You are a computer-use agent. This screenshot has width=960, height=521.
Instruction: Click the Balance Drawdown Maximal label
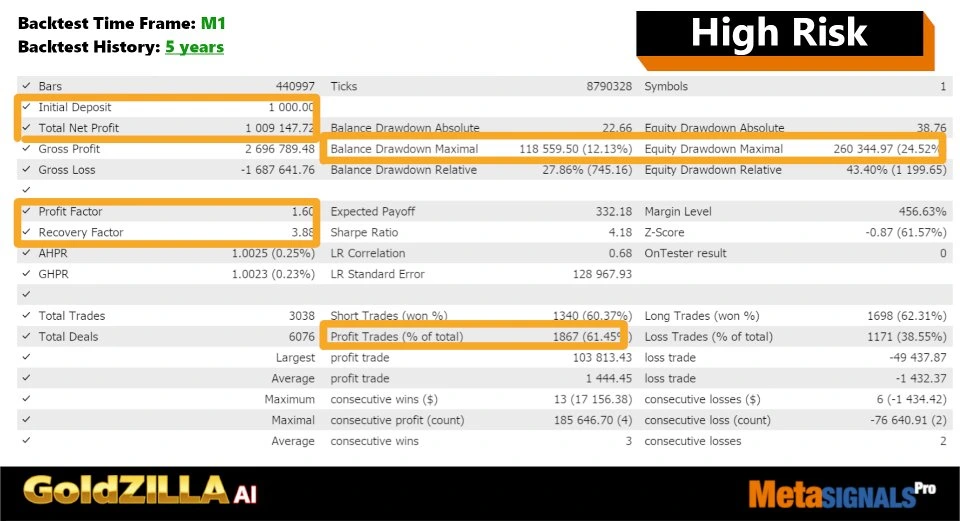(404, 149)
